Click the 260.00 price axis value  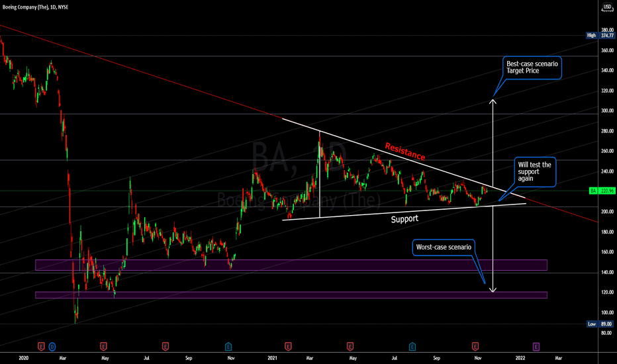click(607, 151)
